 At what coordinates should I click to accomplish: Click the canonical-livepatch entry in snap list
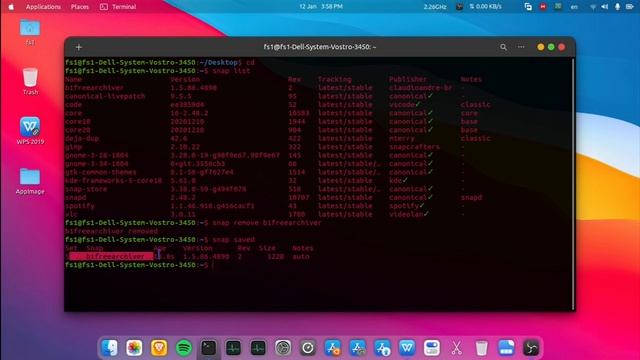click(105, 96)
